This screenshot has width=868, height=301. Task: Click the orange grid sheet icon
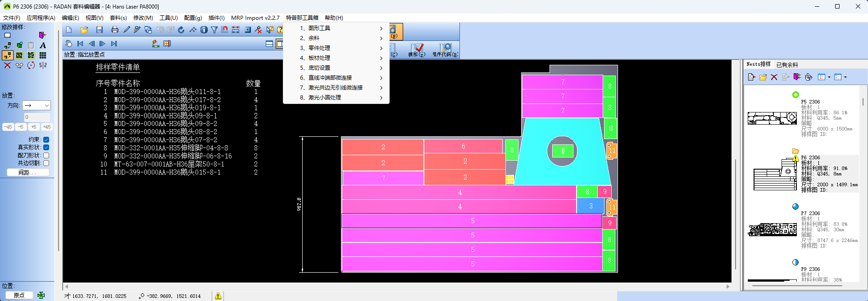[x=167, y=44]
